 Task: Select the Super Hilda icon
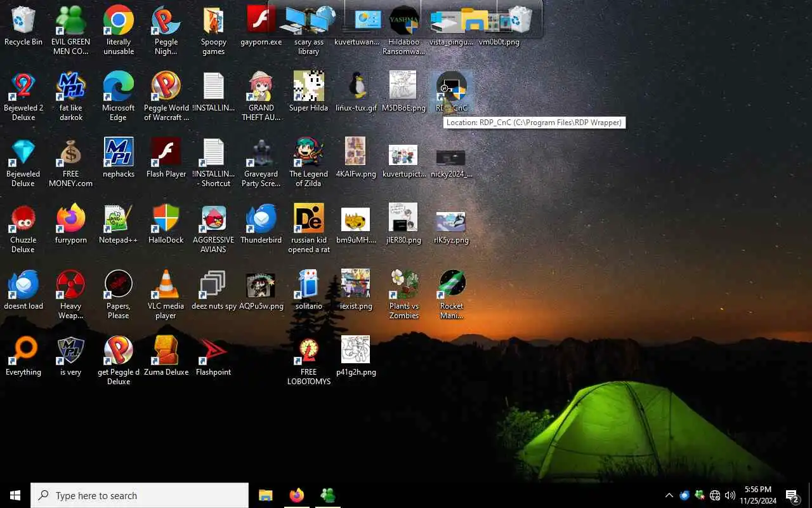click(309, 91)
